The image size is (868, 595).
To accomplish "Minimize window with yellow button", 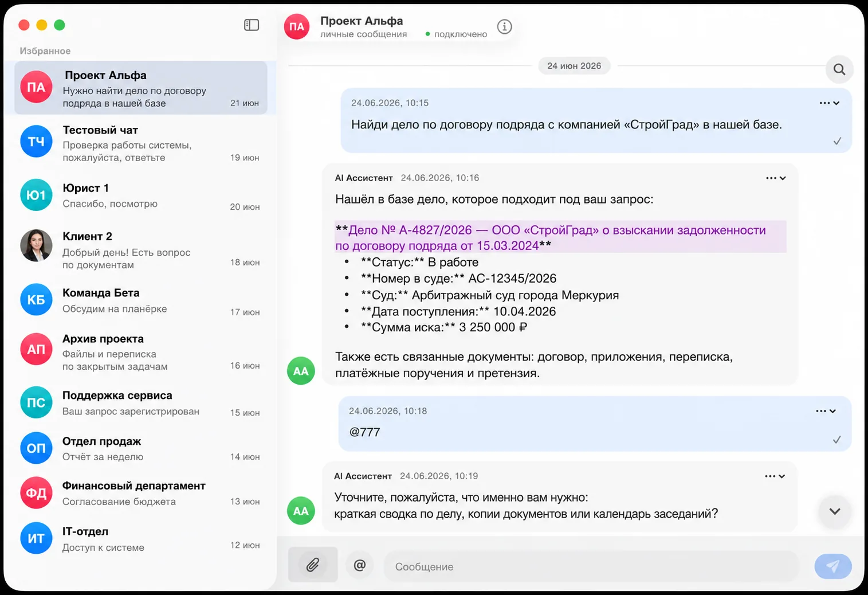I will tap(42, 25).
